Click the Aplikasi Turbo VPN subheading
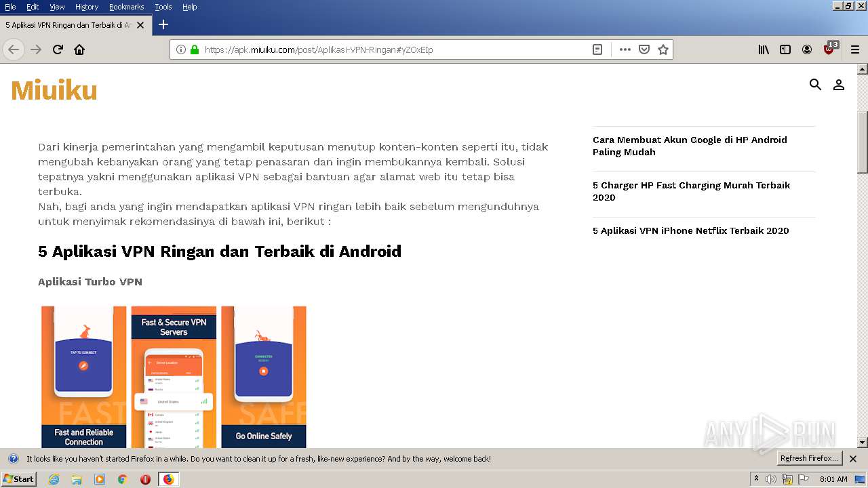Image resolution: width=868 pixels, height=488 pixels. 90,282
